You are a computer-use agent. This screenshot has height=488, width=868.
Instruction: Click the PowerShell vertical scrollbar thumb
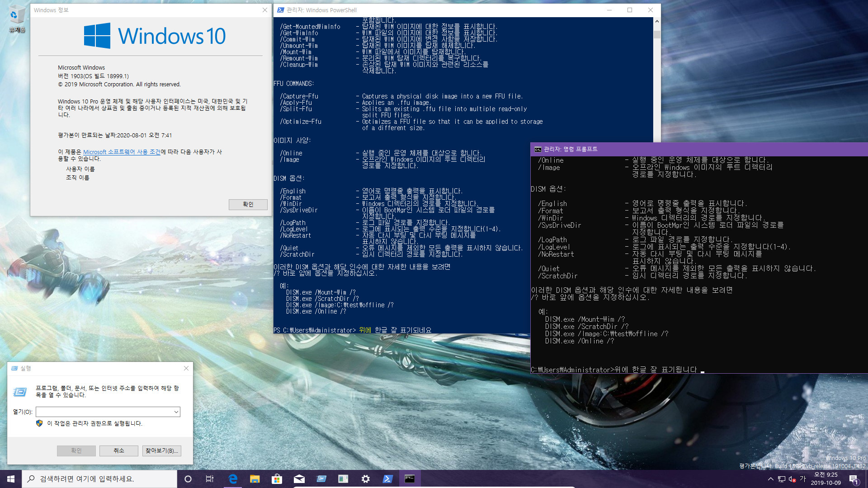pos(657,34)
